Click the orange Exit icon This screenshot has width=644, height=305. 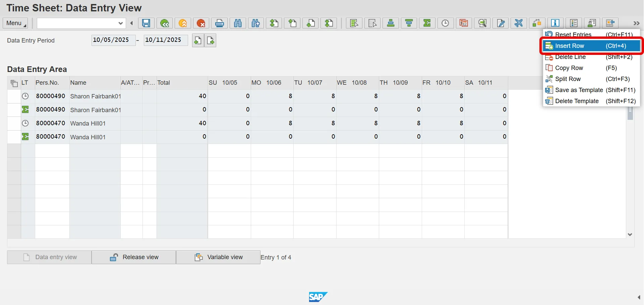coord(183,23)
